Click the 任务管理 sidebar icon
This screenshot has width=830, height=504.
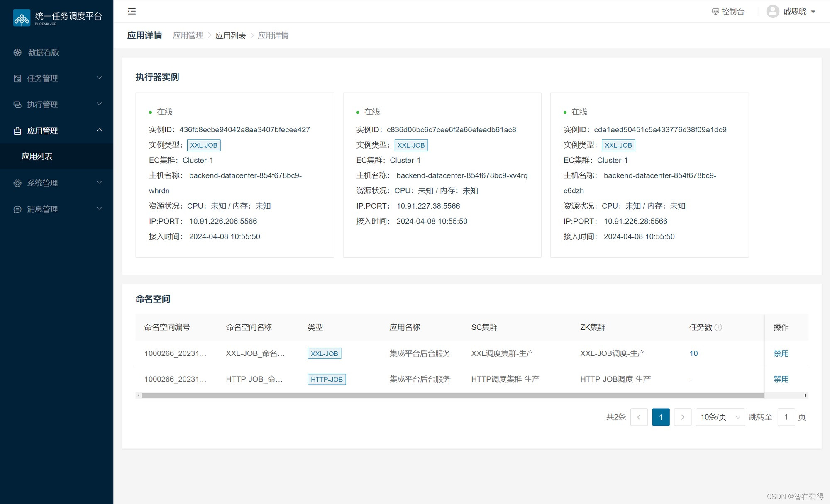click(17, 78)
